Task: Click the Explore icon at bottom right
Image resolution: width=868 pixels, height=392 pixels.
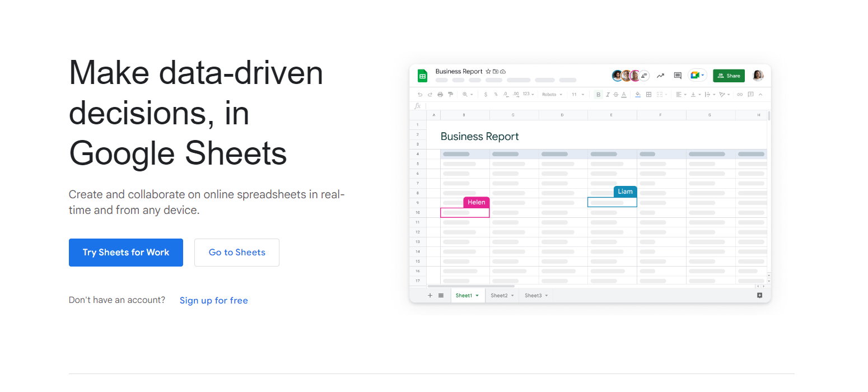Action: point(759,295)
